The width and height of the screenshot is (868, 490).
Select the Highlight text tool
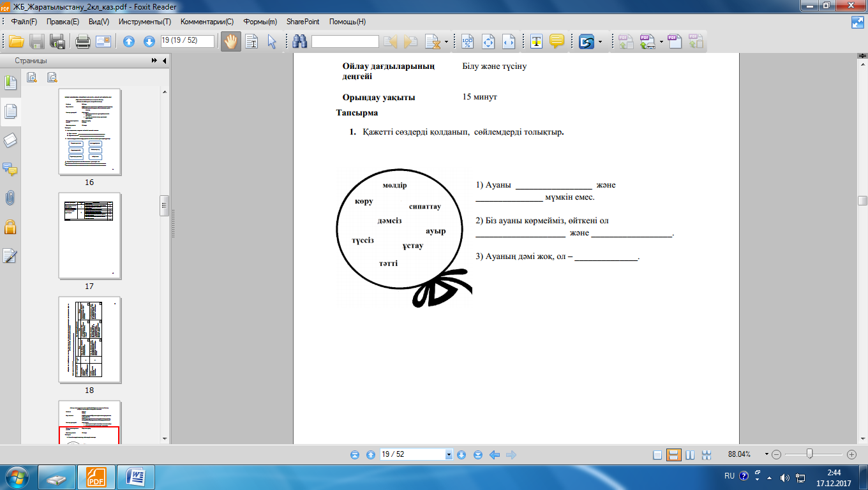coord(537,41)
